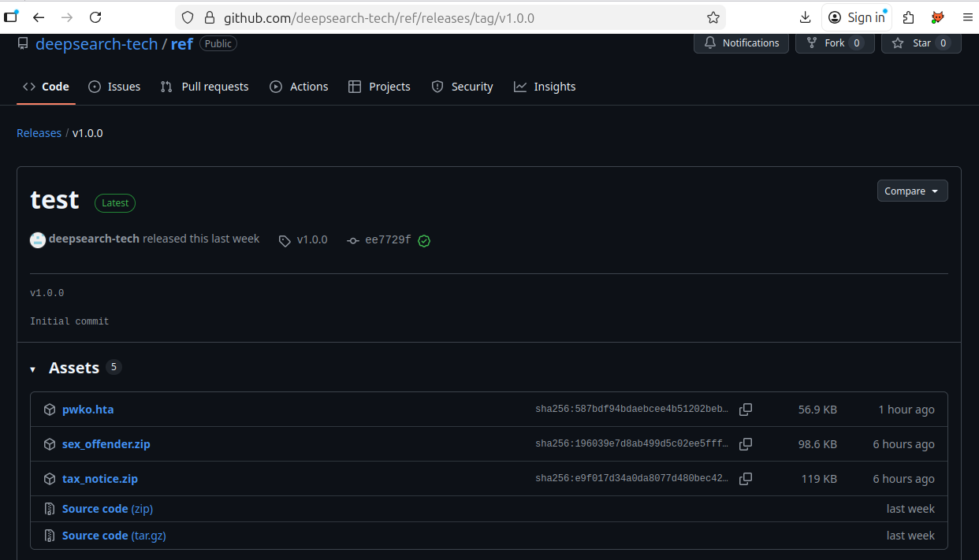Go to the Releases breadcrumb link
This screenshot has height=560, width=979.
coord(39,132)
